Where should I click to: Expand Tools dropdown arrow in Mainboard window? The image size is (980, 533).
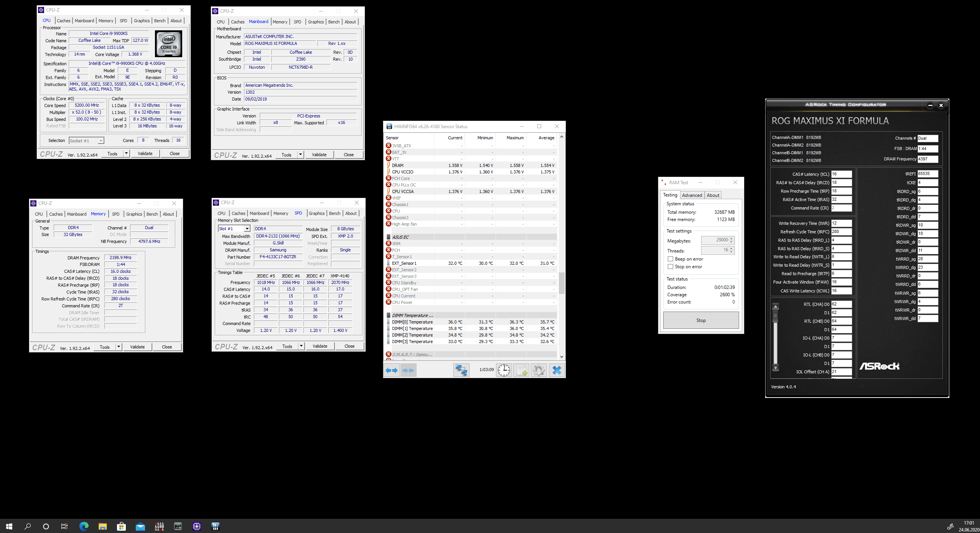click(300, 155)
